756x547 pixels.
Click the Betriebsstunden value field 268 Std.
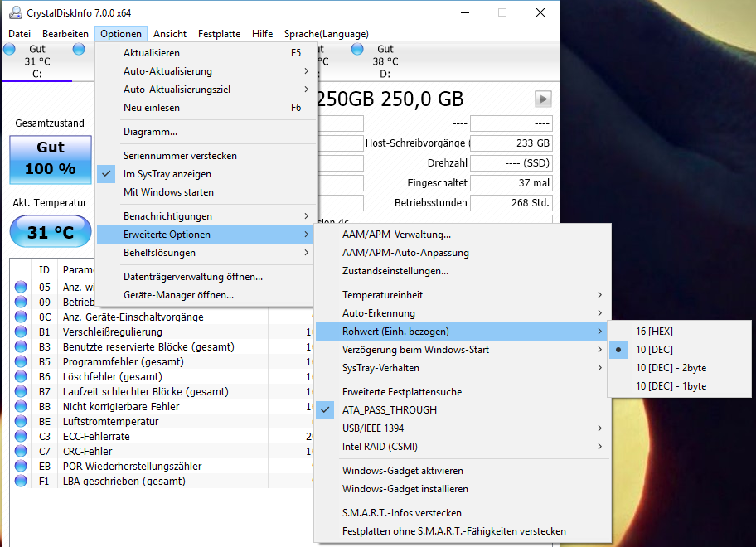(511, 203)
